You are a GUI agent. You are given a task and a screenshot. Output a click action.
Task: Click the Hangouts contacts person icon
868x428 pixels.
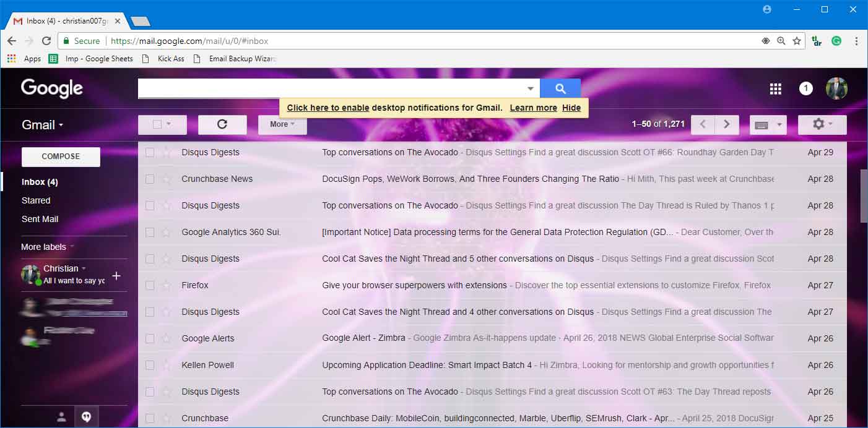[x=61, y=417]
